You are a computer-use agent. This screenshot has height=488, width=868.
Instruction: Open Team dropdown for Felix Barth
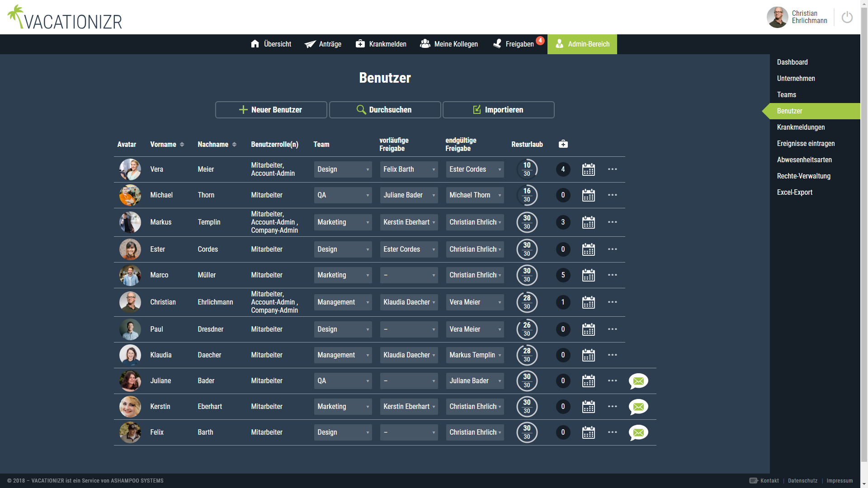pyautogui.click(x=343, y=432)
